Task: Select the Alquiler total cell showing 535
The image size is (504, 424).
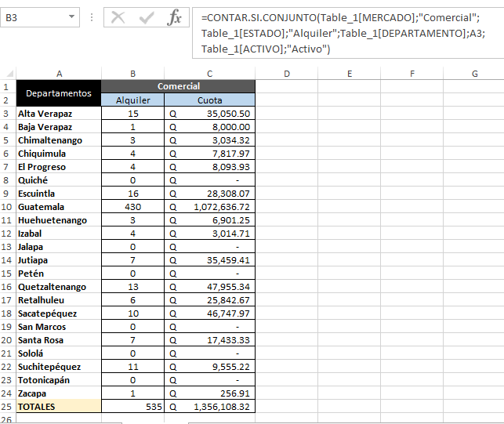Action: (x=132, y=407)
